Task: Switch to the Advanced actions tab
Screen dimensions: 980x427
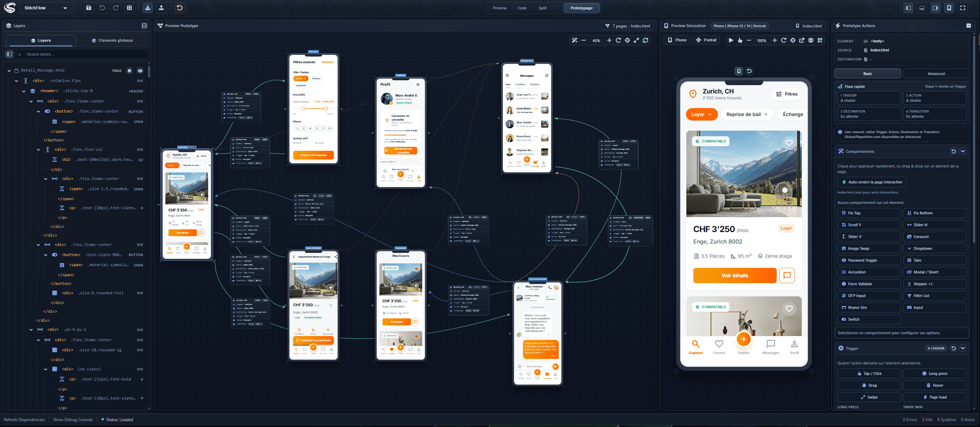Action: [936, 74]
